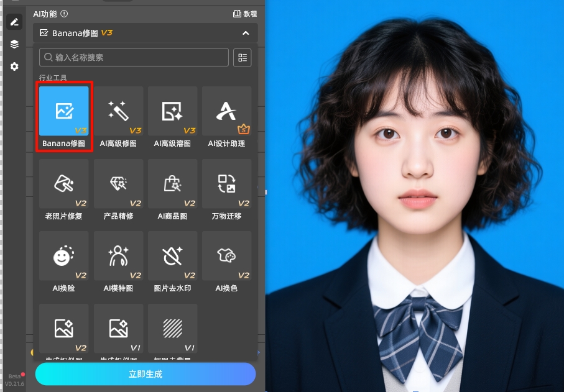Select the striped V1 background removal tile
The height and width of the screenshot is (392, 564).
(172, 328)
